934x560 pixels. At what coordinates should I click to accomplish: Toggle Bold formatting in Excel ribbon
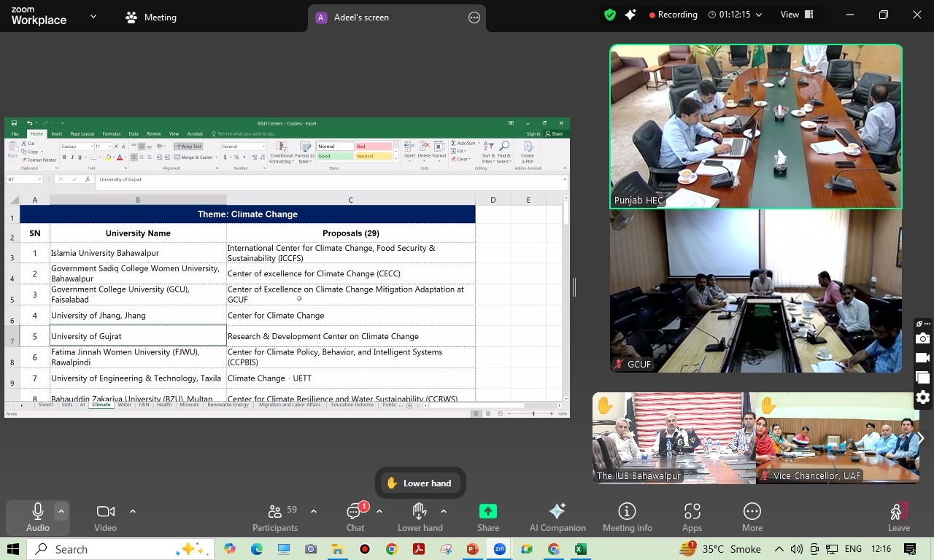[x=64, y=157]
